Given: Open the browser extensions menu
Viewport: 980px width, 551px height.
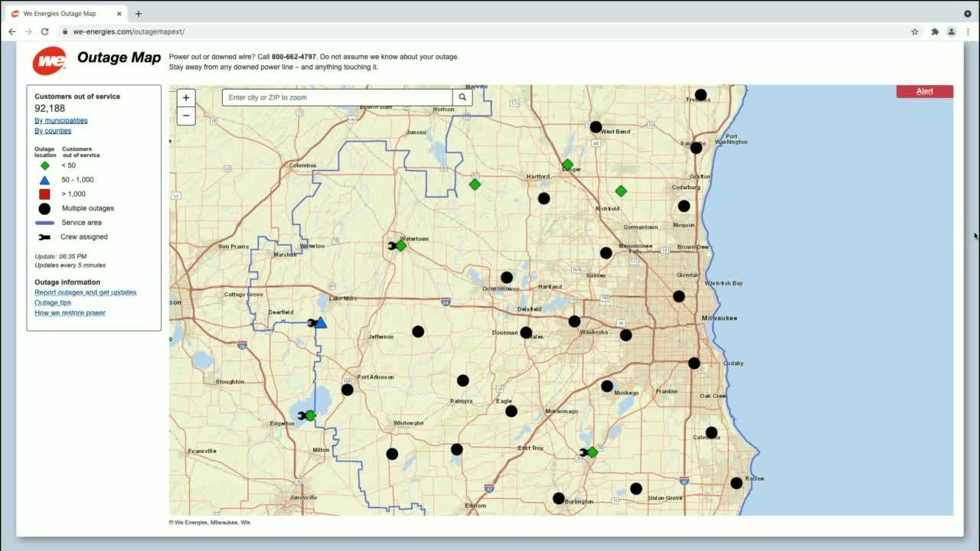Looking at the screenshot, I should 935,31.
